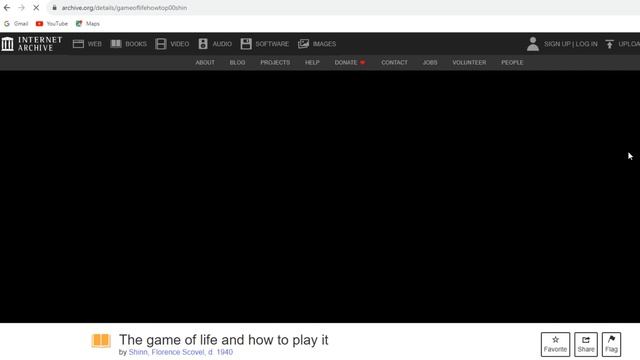Viewport: 640px width, 360px height.
Task: Open the Blog menu item
Action: pos(237,62)
